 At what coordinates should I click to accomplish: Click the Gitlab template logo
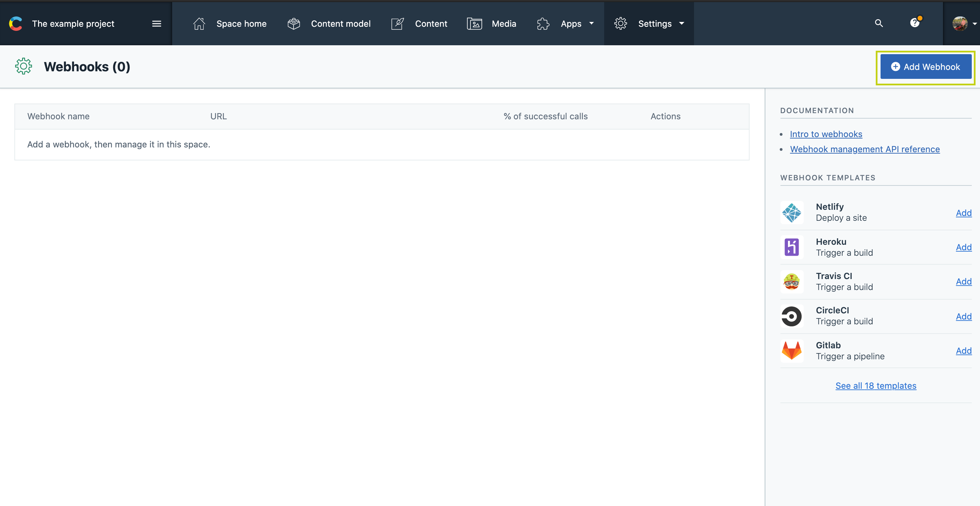[x=792, y=350]
